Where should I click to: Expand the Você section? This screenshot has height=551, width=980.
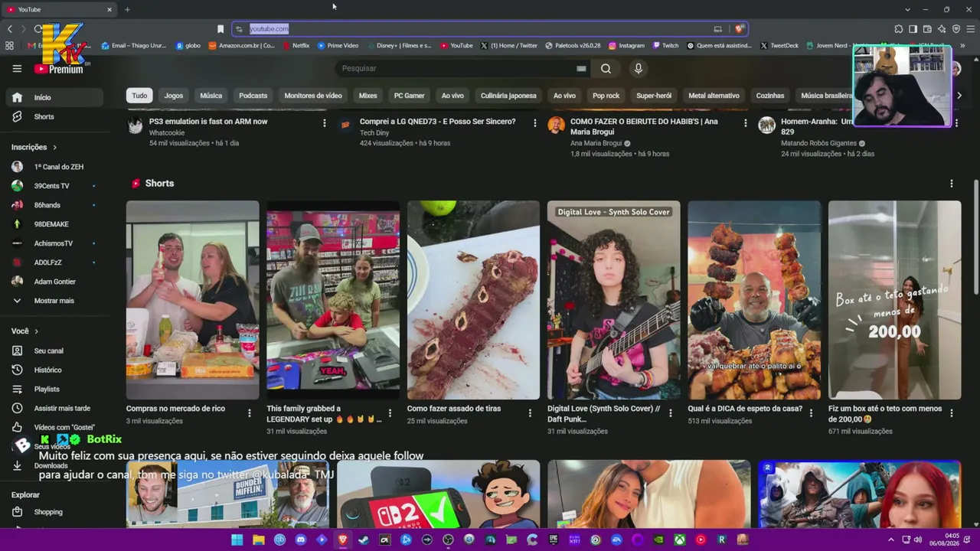[25, 331]
